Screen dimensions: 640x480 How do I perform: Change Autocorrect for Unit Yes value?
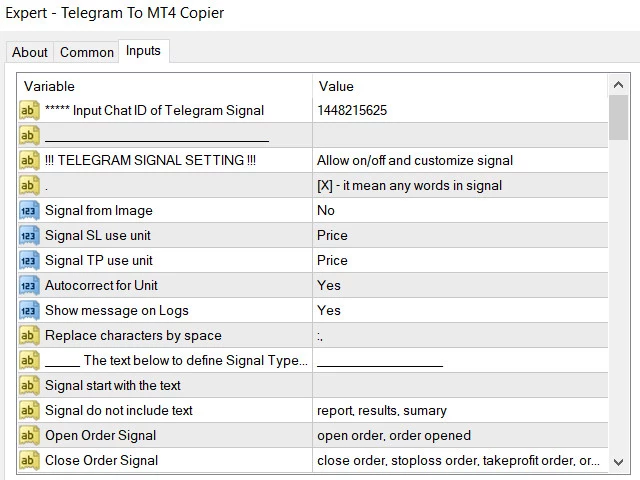point(459,285)
